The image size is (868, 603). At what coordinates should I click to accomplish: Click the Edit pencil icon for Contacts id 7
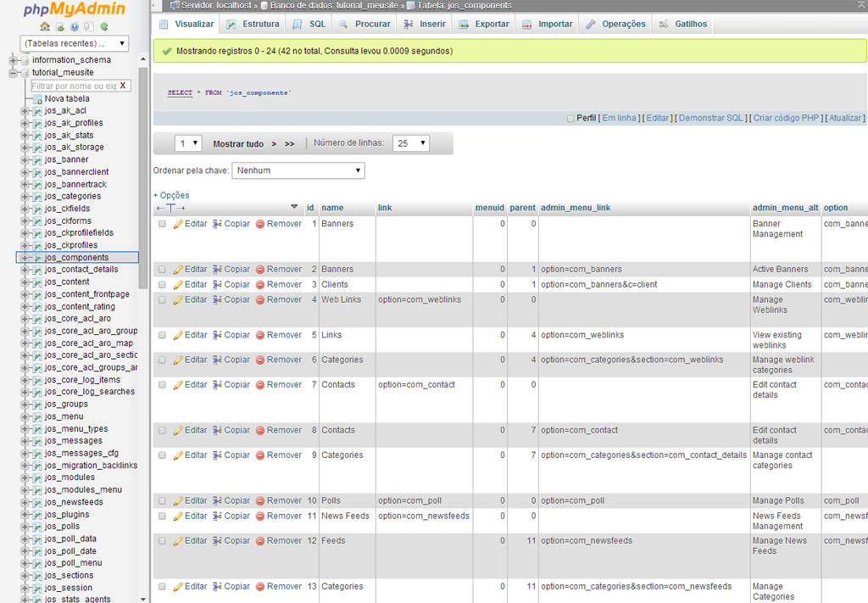(x=178, y=385)
